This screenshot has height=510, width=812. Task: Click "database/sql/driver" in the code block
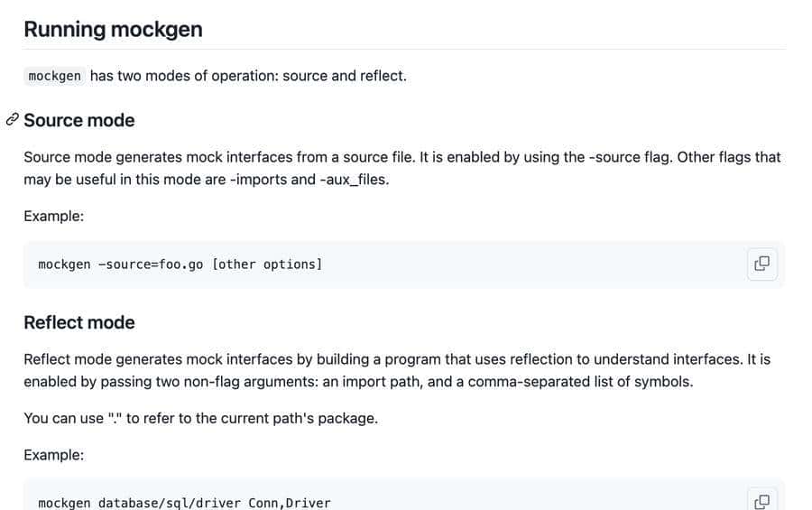coord(170,503)
